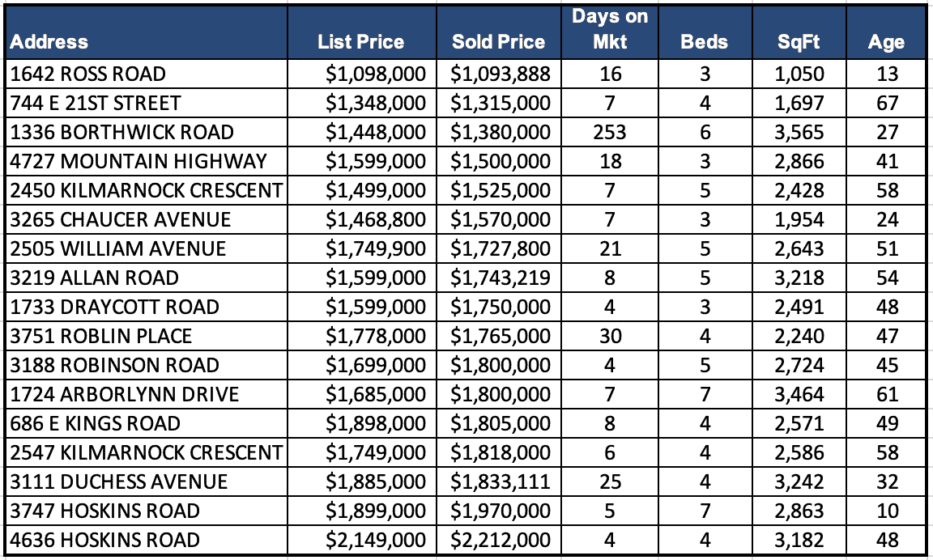Click the 253 days on market cell
This screenshot has width=933, height=560.
coord(610,133)
